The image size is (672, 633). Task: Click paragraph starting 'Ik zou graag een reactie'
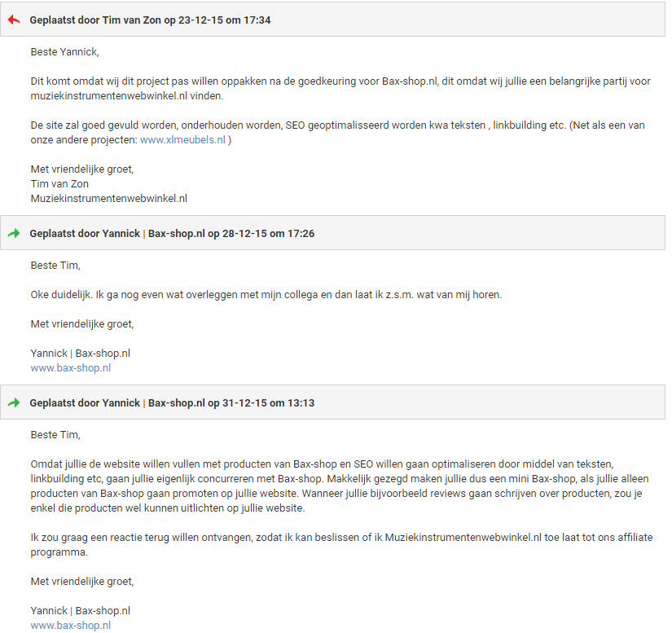pyautogui.click(x=341, y=545)
